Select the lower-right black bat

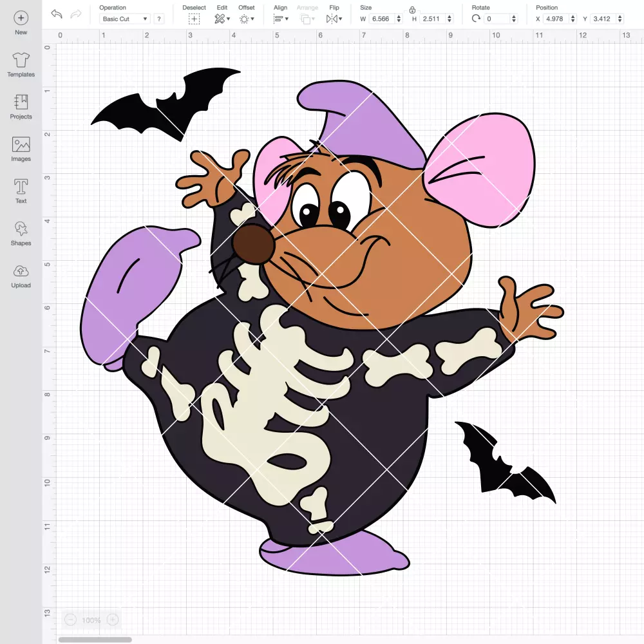506,462
